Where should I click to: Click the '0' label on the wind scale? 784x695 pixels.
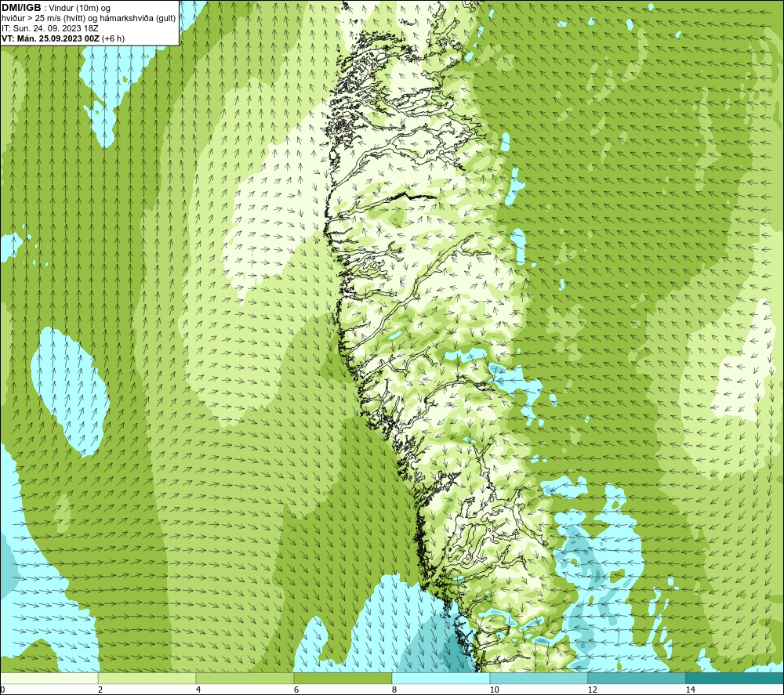tap(2, 690)
